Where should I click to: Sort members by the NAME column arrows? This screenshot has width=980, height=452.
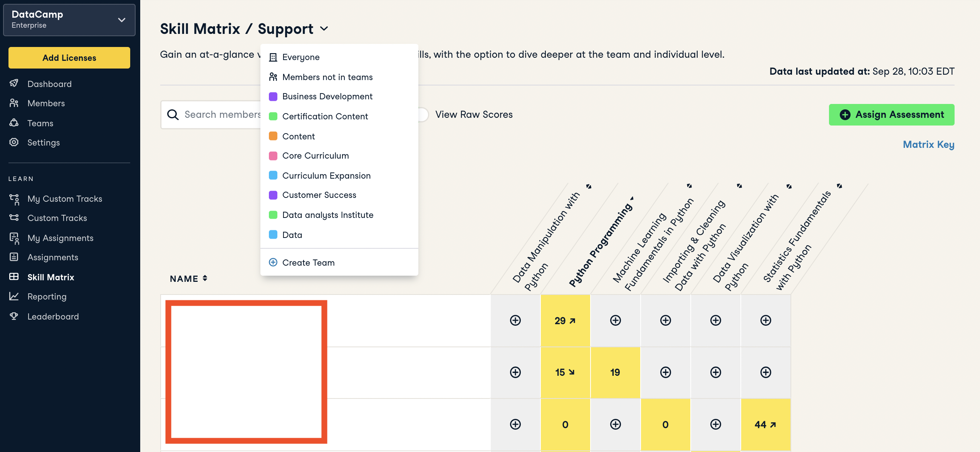205,278
